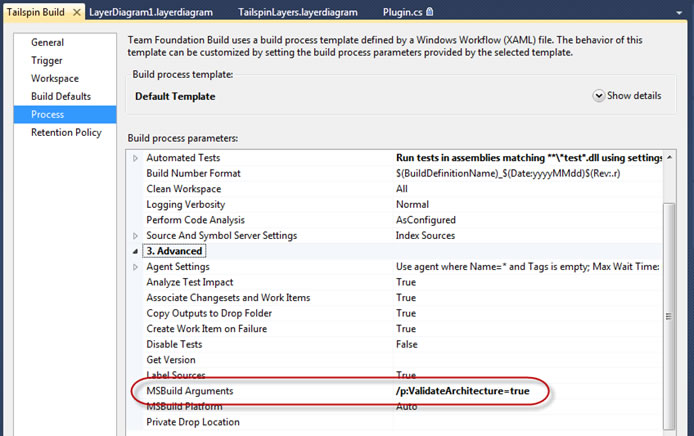Open the tab list dropdown arrow
694x436 pixels.
tap(679, 13)
